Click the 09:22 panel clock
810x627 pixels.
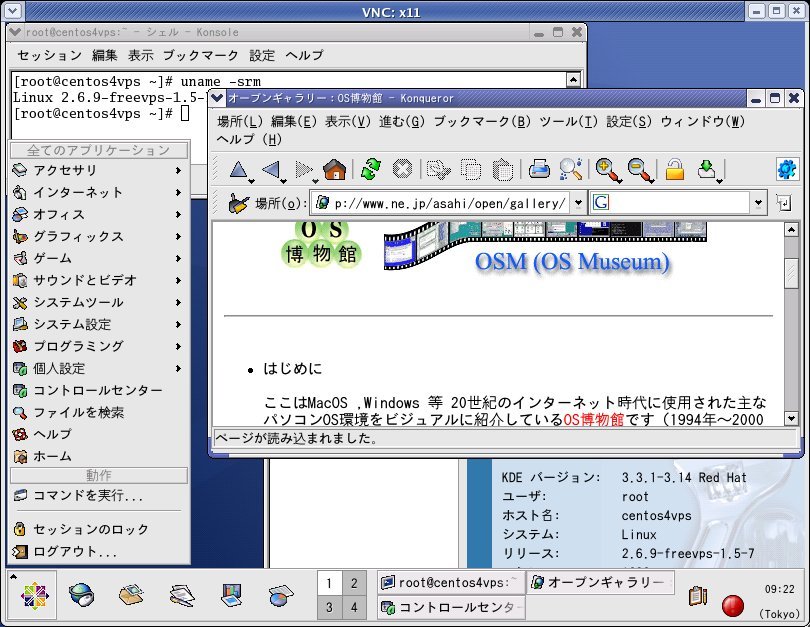click(x=779, y=589)
